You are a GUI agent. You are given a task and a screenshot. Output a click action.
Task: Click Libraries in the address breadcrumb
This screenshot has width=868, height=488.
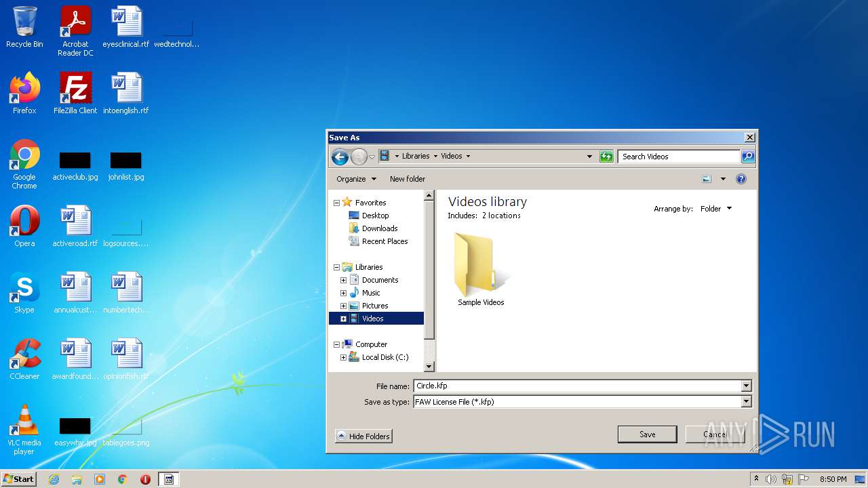point(416,156)
